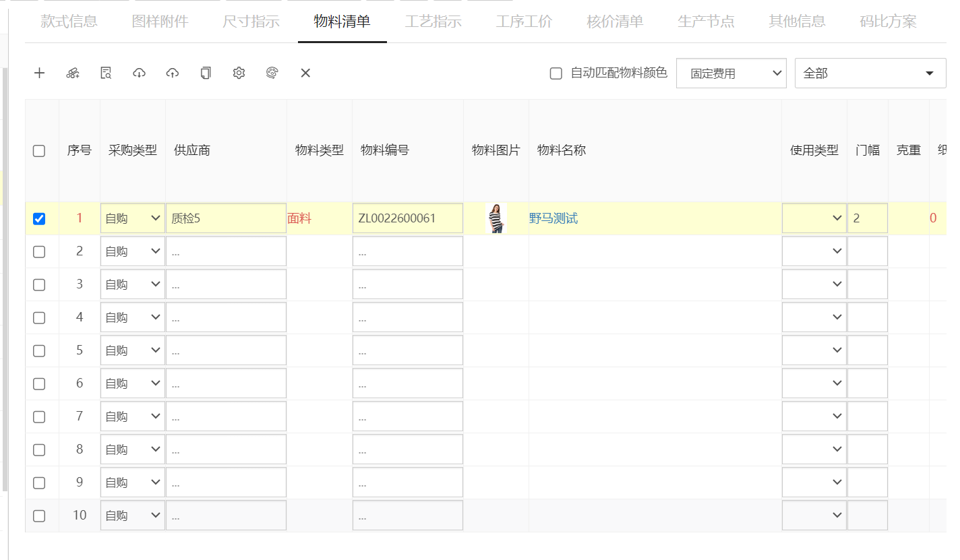Click the material thumbnail image in row 1

496,218
